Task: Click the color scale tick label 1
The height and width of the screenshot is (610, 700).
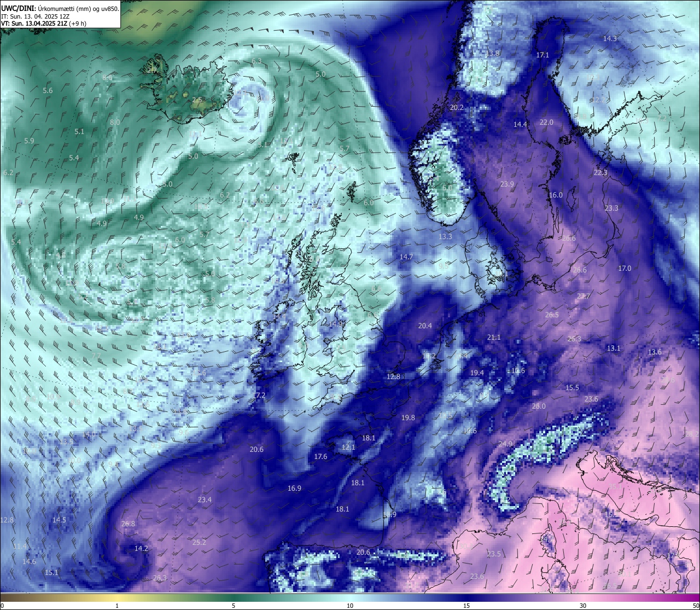Action: [117, 606]
